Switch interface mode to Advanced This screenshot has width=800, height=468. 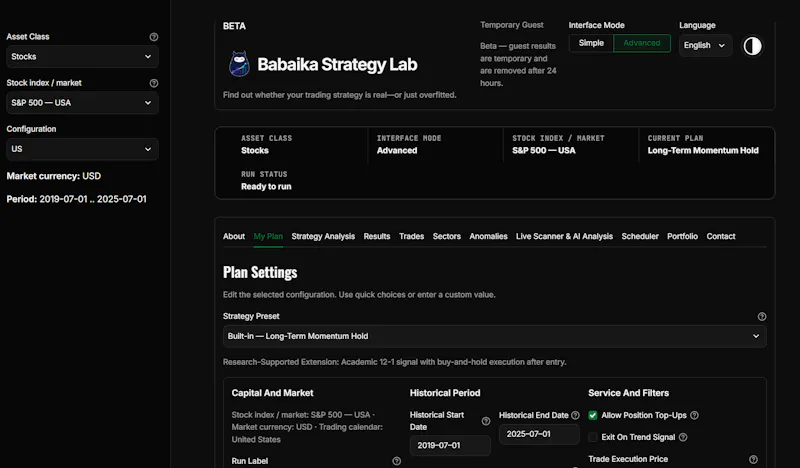pyautogui.click(x=642, y=43)
